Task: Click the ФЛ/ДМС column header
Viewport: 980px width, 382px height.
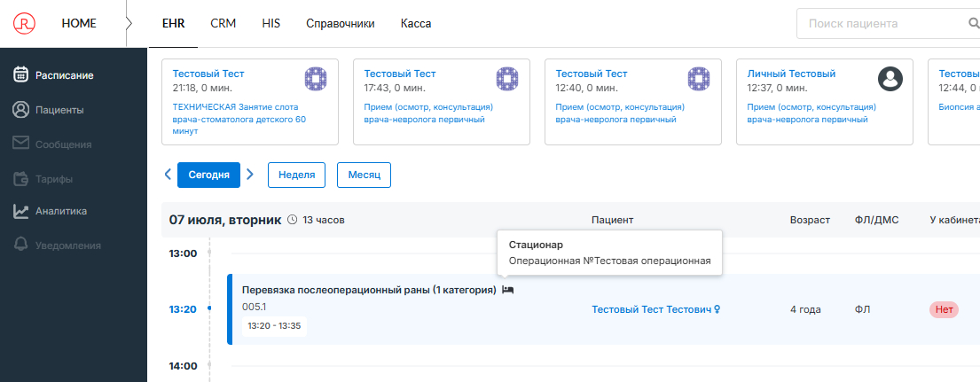Action: [876, 220]
